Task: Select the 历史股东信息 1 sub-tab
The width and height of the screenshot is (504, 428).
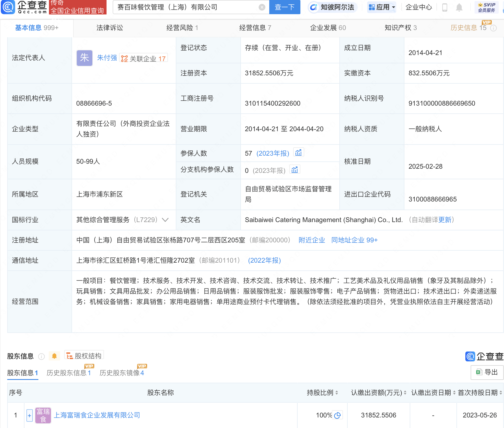Action: point(69,373)
